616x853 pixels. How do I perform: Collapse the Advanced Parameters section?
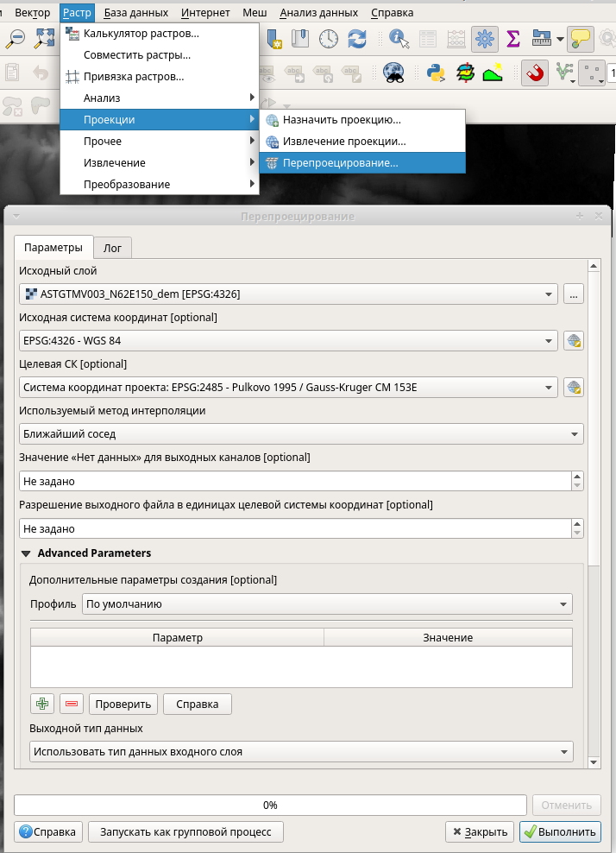pyautogui.click(x=26, y=553)
